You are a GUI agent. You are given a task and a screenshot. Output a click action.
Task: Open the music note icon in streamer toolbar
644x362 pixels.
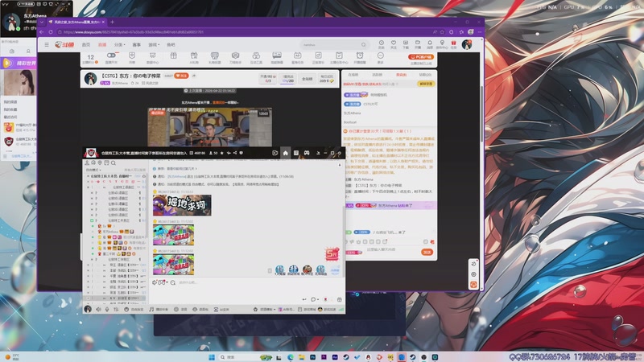click(318, 56)
